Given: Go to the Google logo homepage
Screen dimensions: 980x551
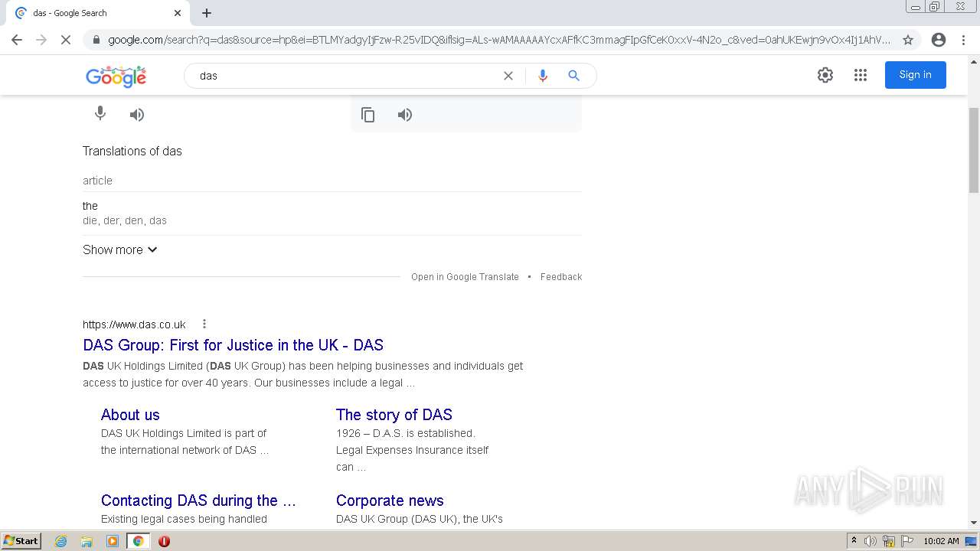Looking at the screenshot, I should (116, 76).
